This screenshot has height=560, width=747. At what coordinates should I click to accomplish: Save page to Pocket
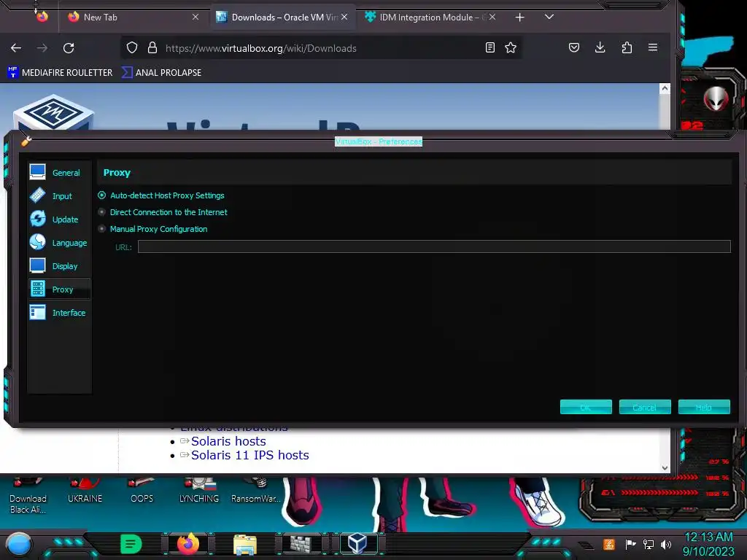point(574,47)
